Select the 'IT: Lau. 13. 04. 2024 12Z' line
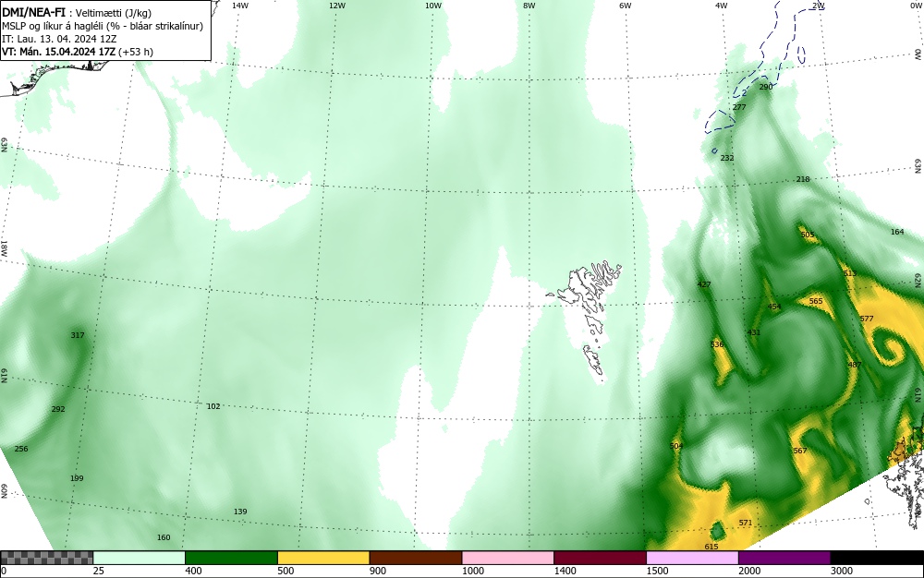This screenshot has height=578, width=924. click(x=59, y=39)
